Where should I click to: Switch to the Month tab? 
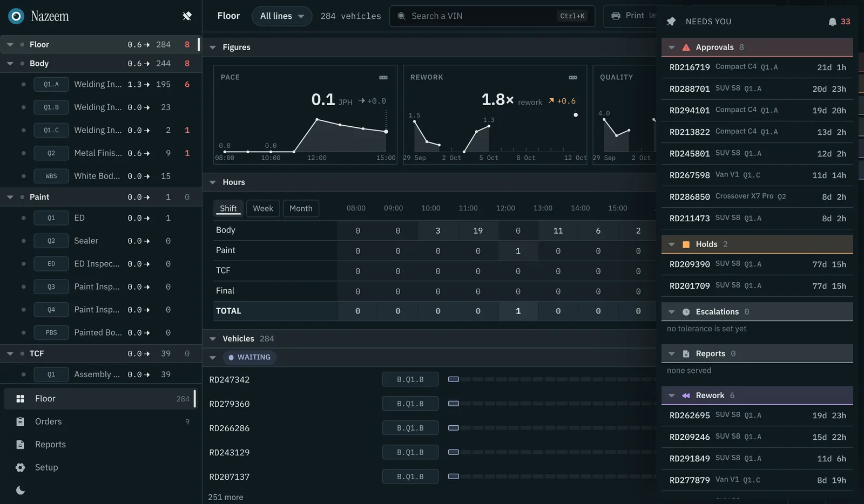[x=301, y=208]
